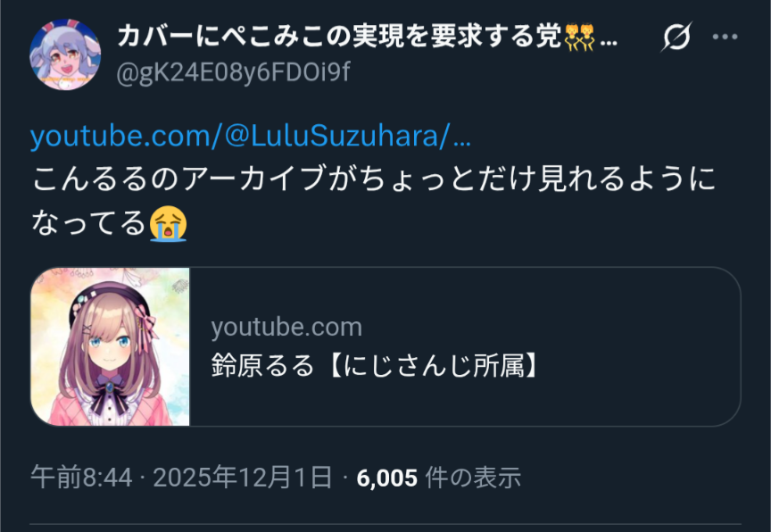Click the youtube.com domain label in card

pyautogui.click(x=286, y=328)
